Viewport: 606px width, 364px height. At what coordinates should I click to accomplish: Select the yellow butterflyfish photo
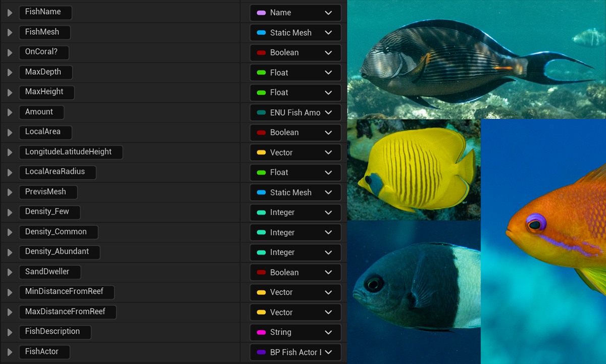coord(414,170)
